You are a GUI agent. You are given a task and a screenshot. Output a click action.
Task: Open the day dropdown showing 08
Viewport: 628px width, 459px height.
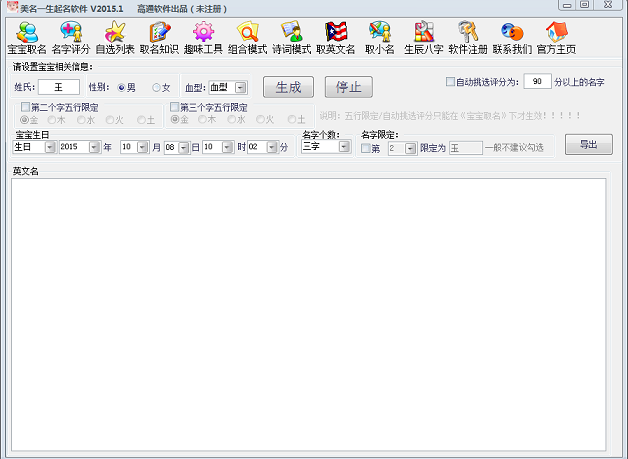click(183, 147)
